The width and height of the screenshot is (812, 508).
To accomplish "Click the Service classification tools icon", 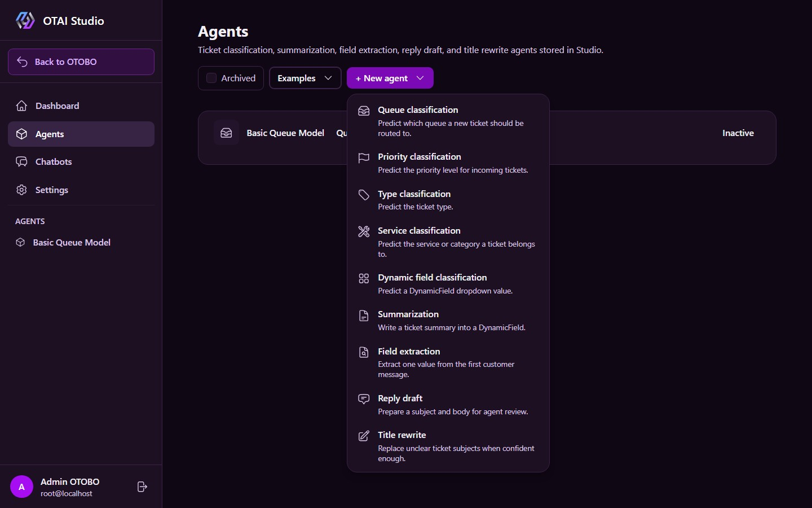I will pos(364,231).
